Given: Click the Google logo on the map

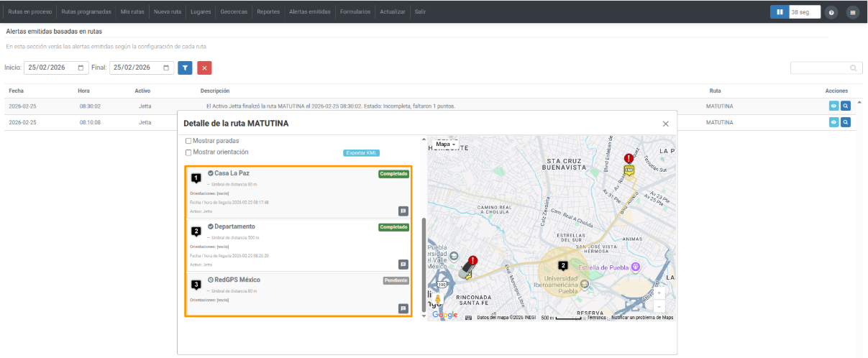Looking at the screenshot, I should [444, 315].
